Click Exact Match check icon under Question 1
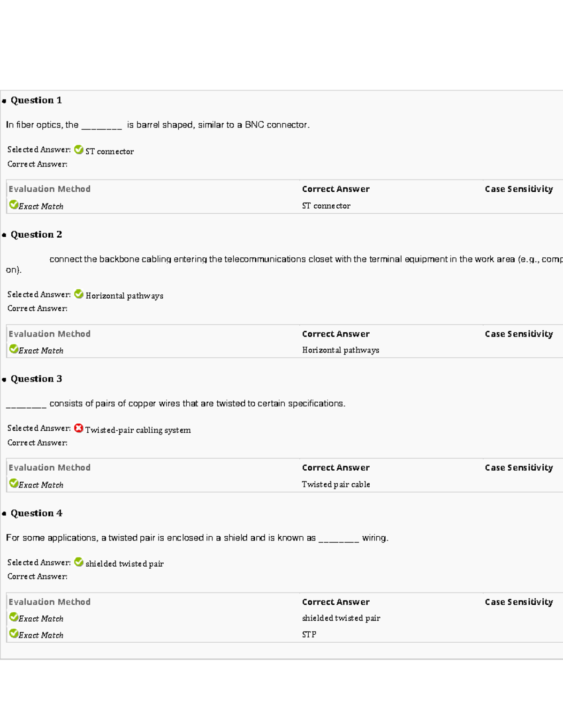 tap(14, 205)
